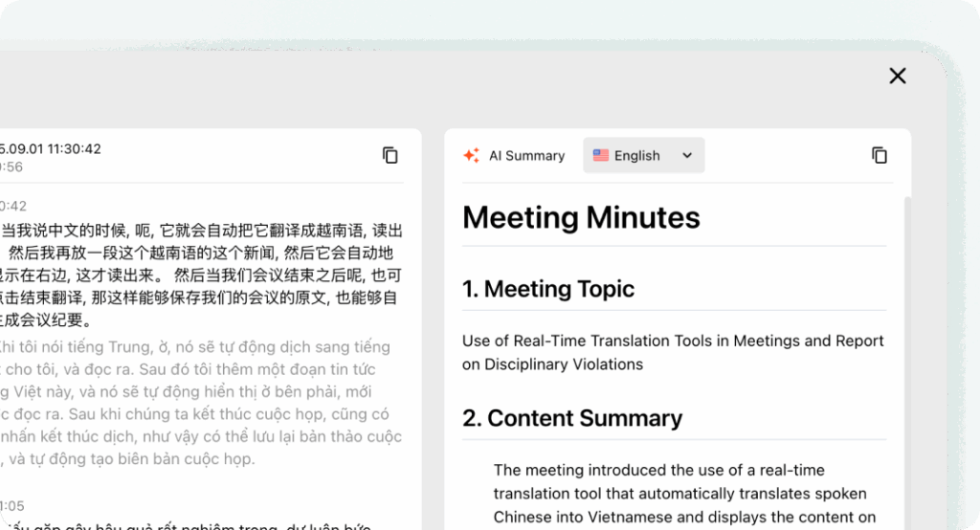980x530 pixels.
Task: Click the AI Summary label
Action: pos(527,156)
